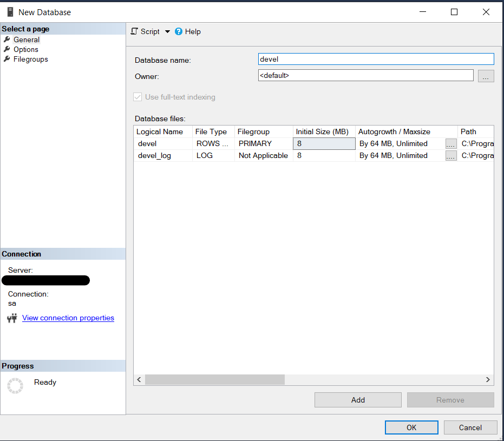The image size is (504, 441).
Task: Toggle Use full-text indexing checkbox
Action: click(x=138, y=97)
